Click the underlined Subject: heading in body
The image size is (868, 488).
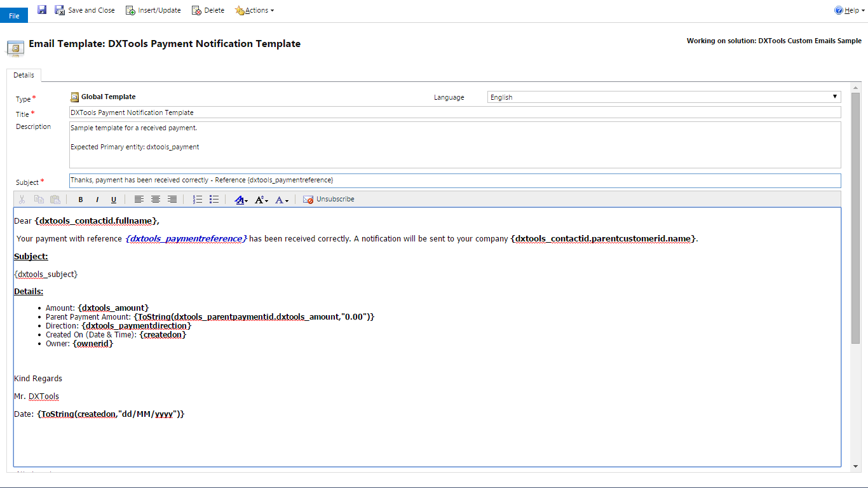31,257
